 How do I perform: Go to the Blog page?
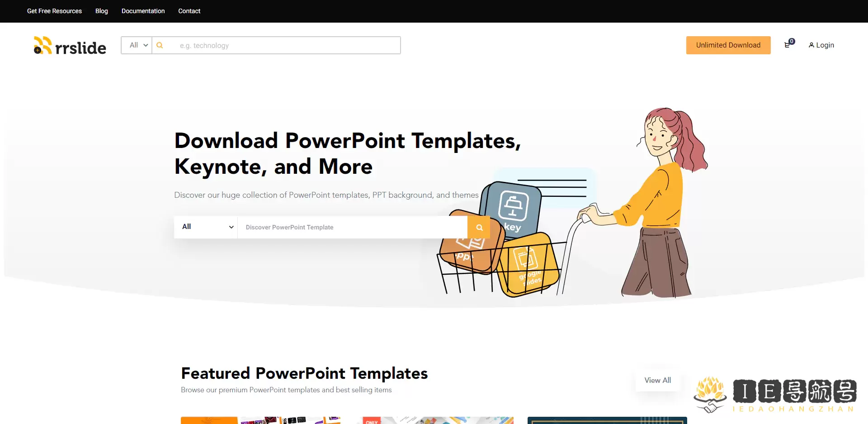coord(102,11)
